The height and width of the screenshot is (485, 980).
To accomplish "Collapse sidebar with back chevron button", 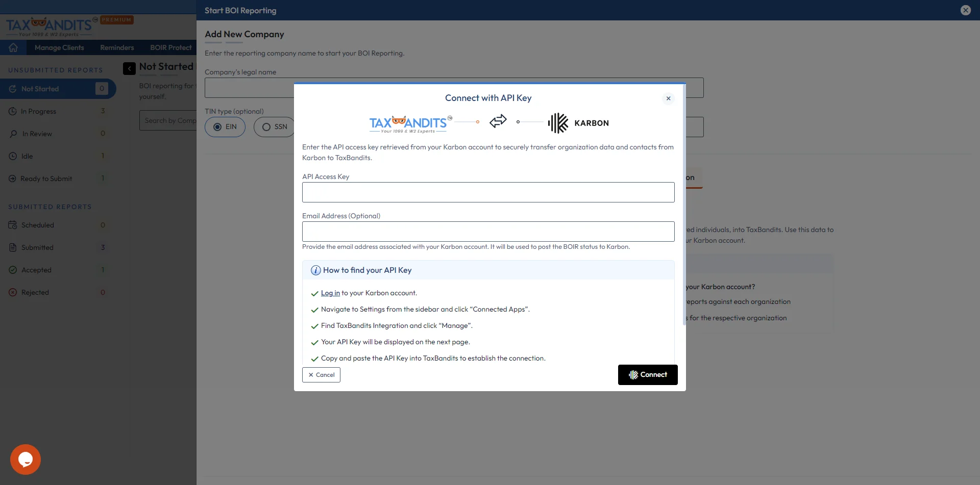I will tap(129, 68).
